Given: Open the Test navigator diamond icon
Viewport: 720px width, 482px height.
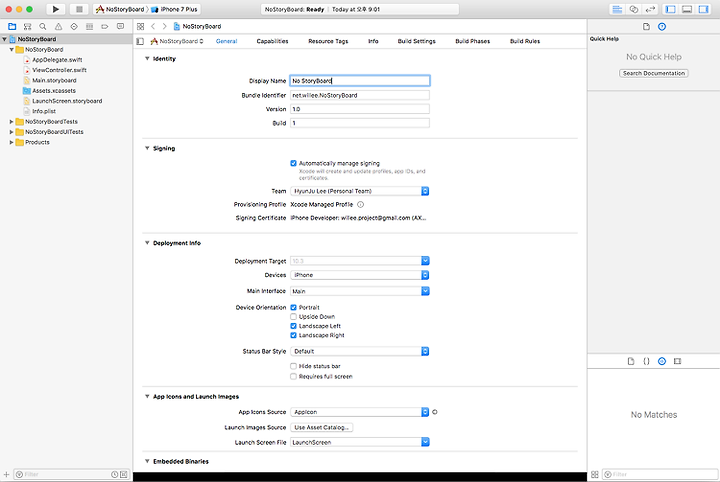Looking at the screenshot, I should click(x=74, y=27).
